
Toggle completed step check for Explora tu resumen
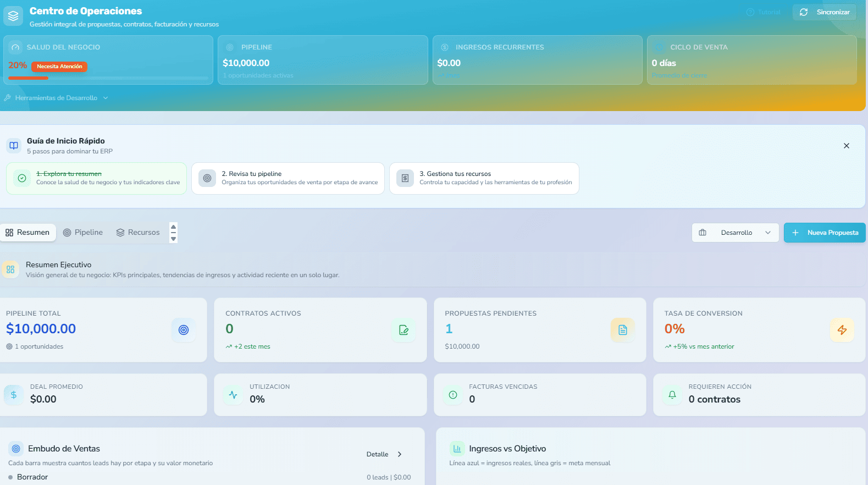22,178
